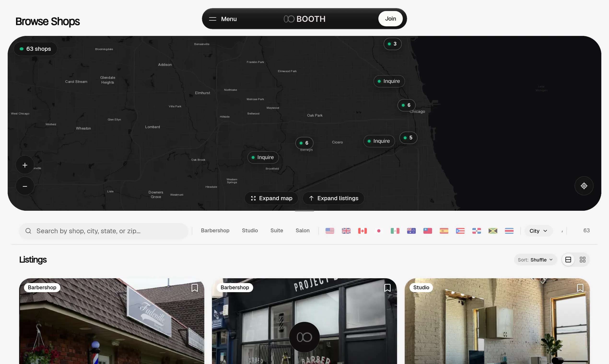Toggle the Barbershop type filter
The width and height of the screenshot is (609, 364).
pos(215,231)
